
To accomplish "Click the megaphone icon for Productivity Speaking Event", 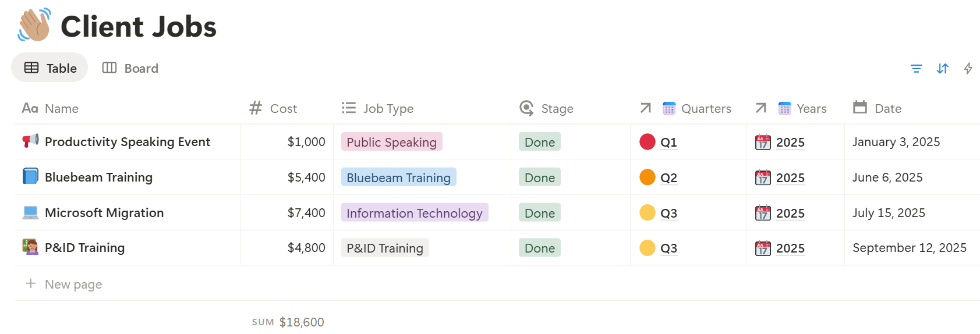I will [30, 141].
